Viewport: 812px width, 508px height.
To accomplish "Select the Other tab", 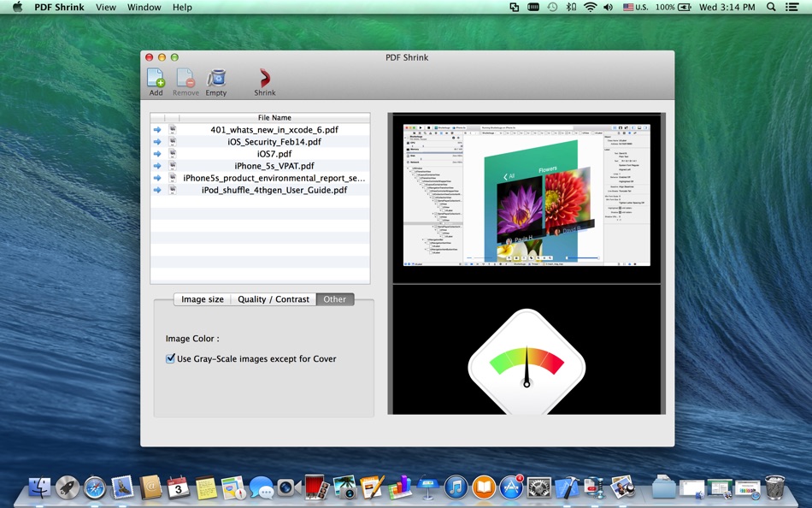I will [335, 299].
